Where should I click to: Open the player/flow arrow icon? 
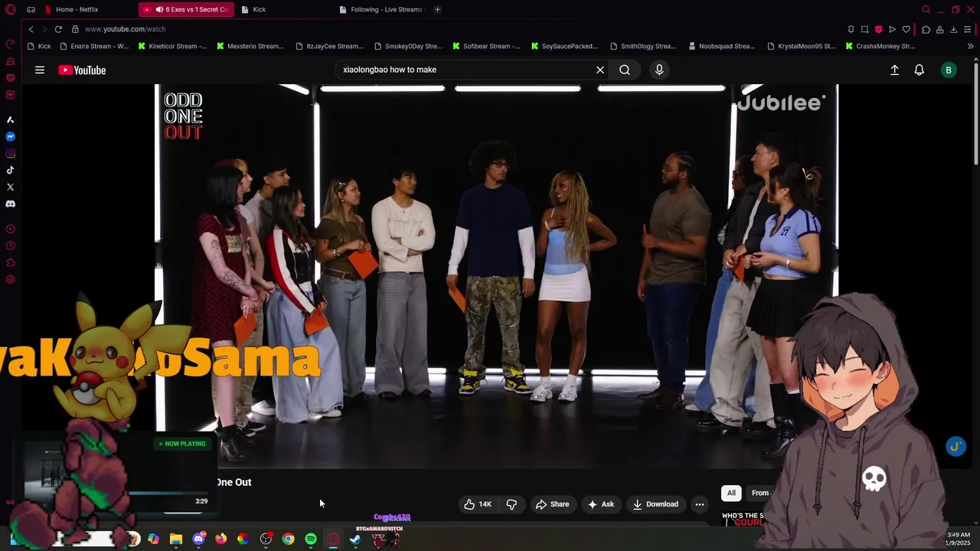click(892, 29)
